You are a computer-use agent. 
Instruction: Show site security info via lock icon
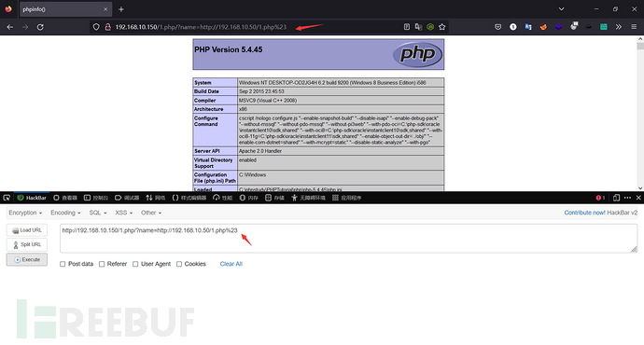point(107,27)
